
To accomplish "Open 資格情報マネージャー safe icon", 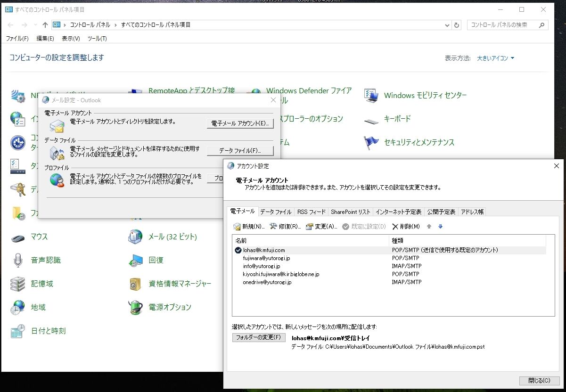I will [x=135, y=284].
